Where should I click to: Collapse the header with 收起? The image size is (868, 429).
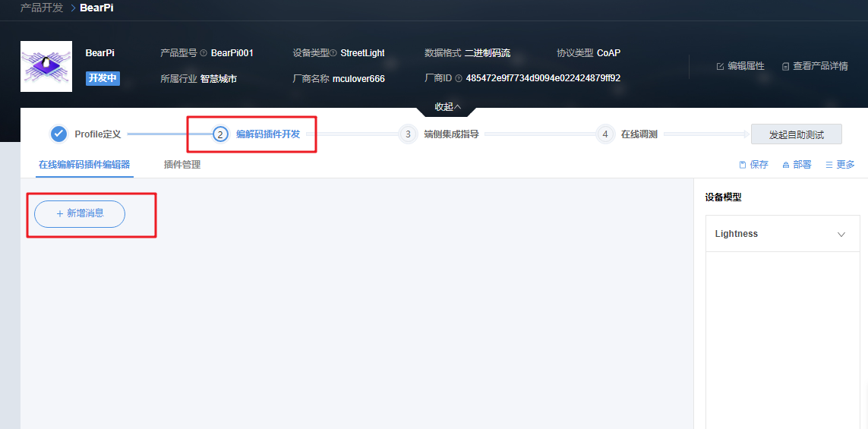[447, 107]
